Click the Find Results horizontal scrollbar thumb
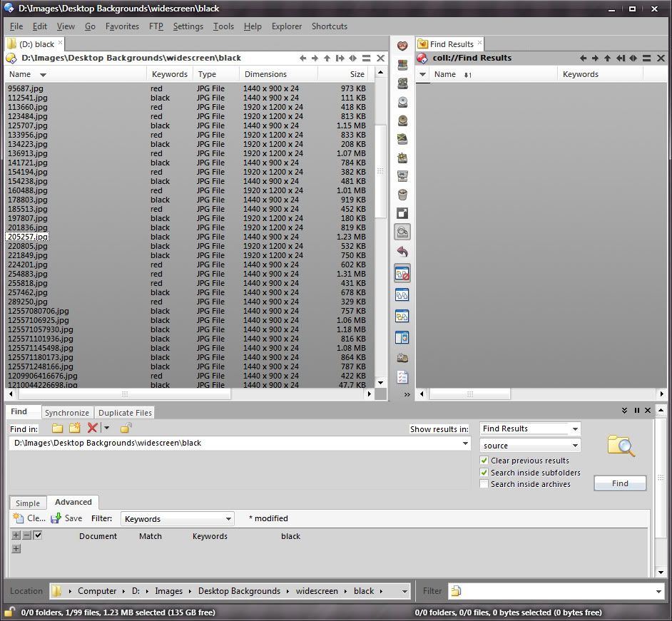 coord(469,394)
